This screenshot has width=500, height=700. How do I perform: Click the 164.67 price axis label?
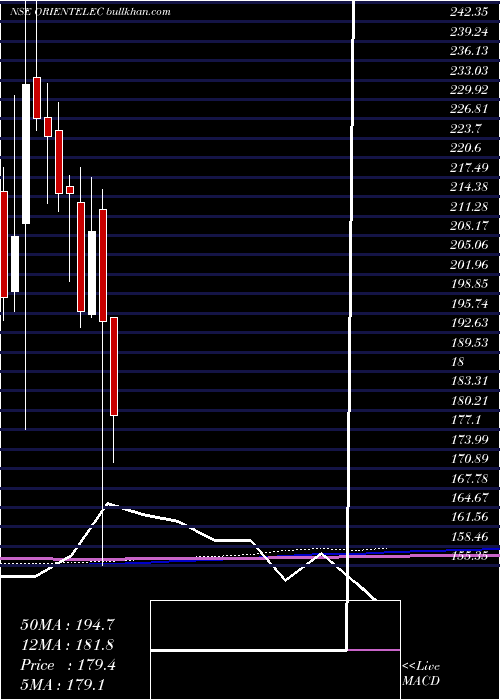click(468, 498)
